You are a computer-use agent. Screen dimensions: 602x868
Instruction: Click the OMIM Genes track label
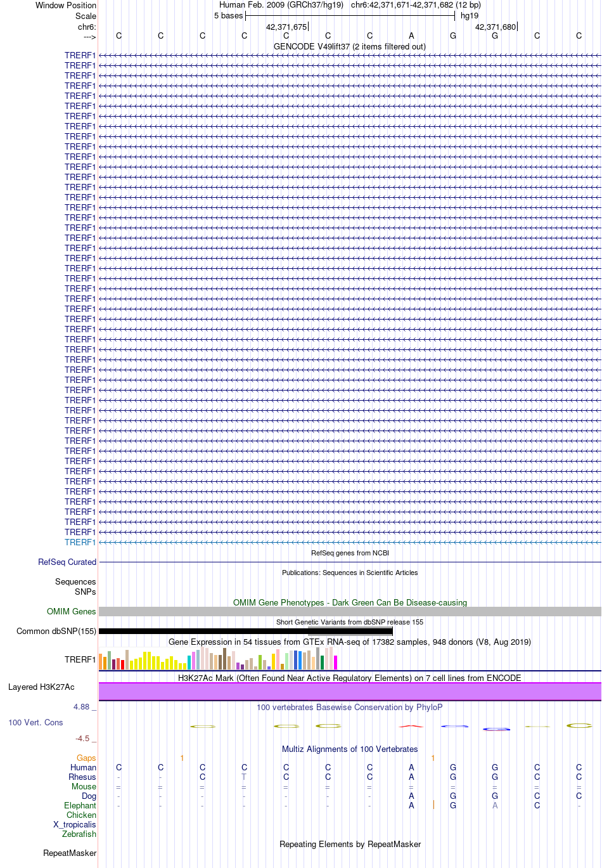pos(72,611)
